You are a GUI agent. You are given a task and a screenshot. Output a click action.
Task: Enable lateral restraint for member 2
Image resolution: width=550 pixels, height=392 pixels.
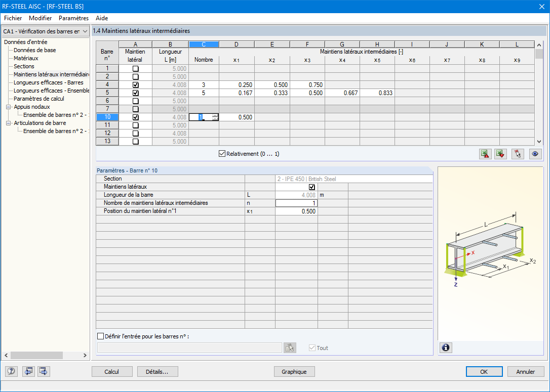coord(135,77)
